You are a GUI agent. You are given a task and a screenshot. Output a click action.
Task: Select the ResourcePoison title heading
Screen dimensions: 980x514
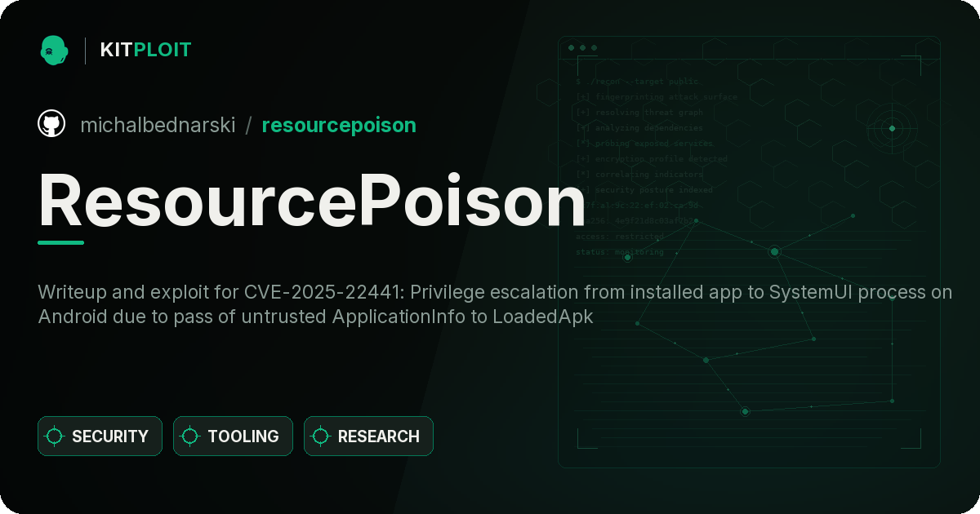click(312, 200)
